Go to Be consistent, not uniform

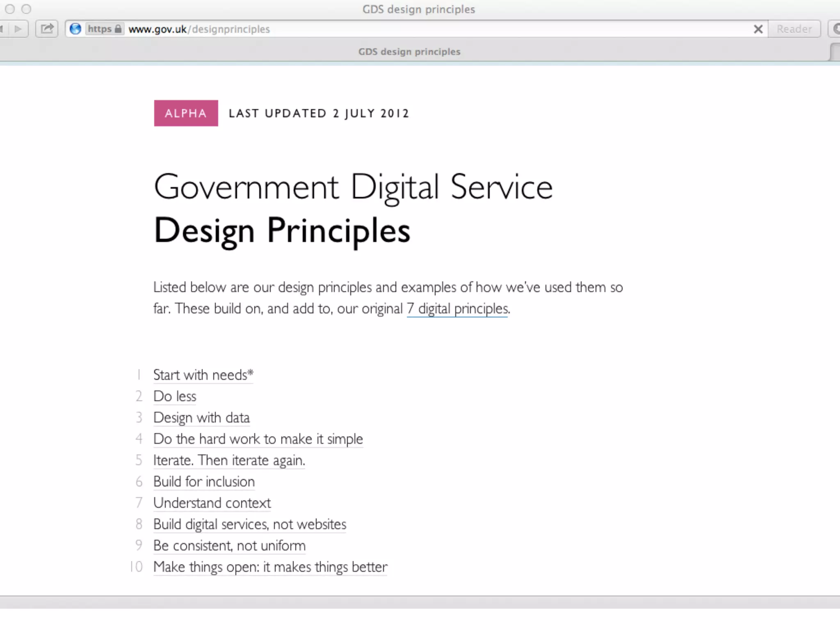(x=229, y=546)
